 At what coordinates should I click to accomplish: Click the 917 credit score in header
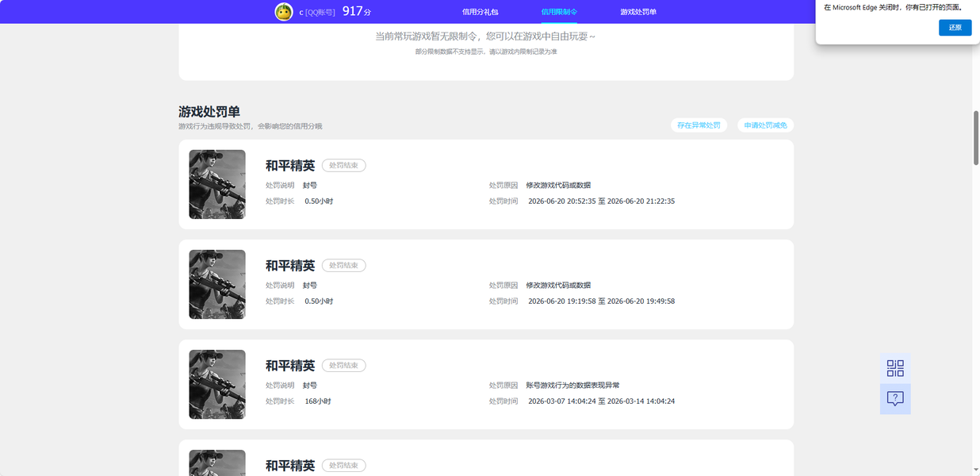(357, 12)
